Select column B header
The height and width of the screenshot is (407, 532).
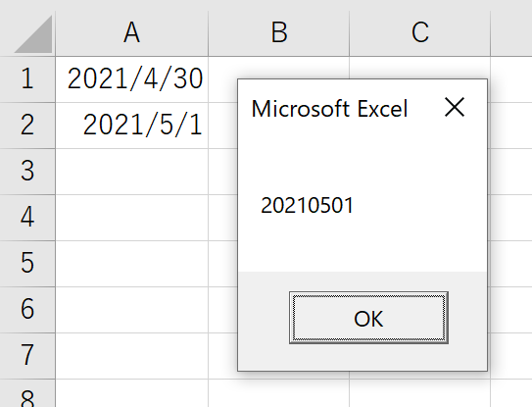pos(279,33)
